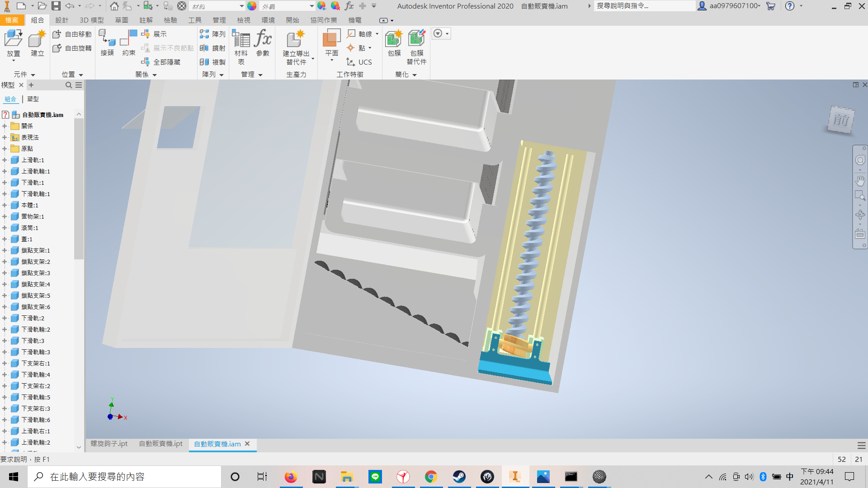Image resolution: width=868 pixels, height=488 pixels.
Task: Open the 接頭 (Joint) tool
Action: 107,43
